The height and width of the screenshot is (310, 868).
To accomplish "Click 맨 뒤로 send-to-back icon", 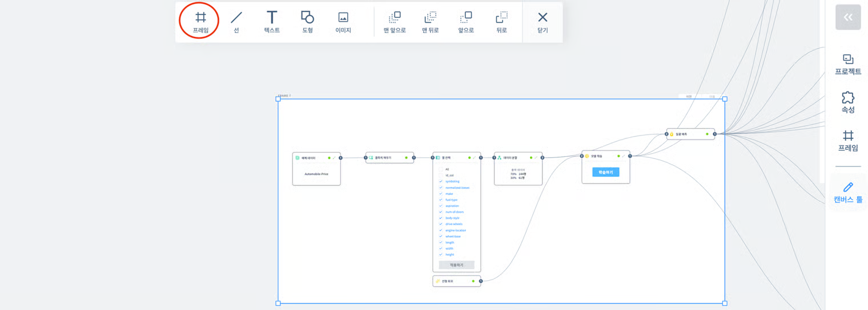I will 430,22.
